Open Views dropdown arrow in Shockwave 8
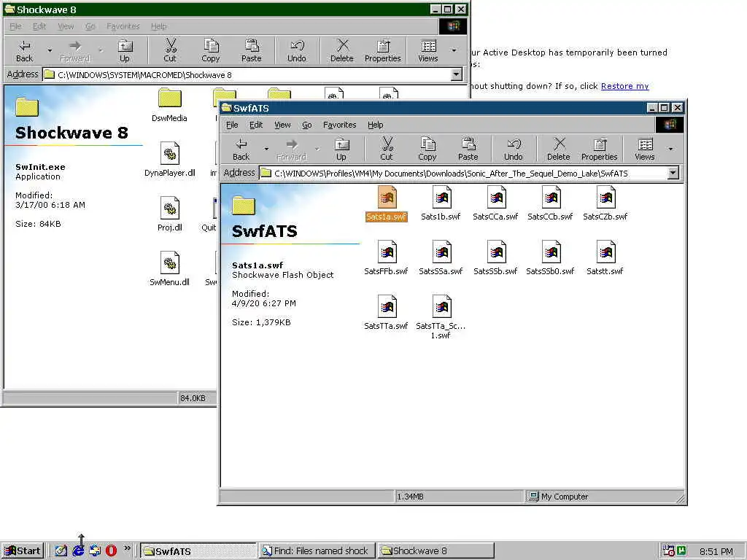Viewport: 747px width, 560px height. pyautogui.click(x=454, y=50)
